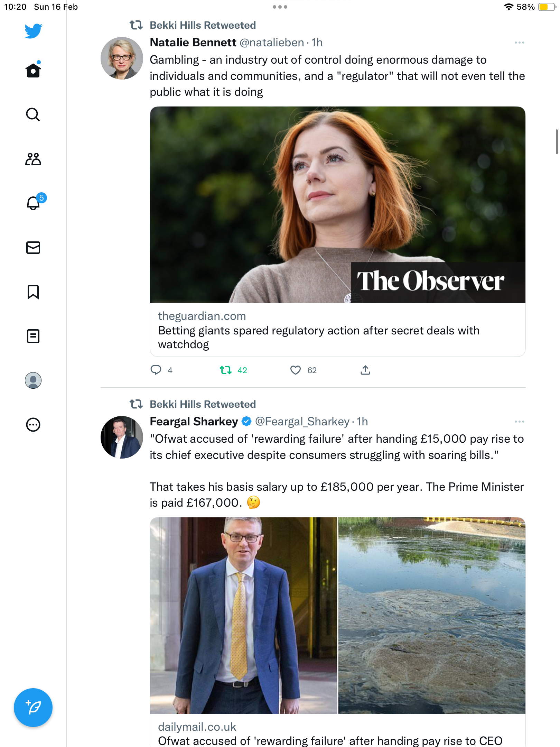Expand more options on Feargal Sharkey's tweet
This screenshot has width=560, height=747.
519,422
